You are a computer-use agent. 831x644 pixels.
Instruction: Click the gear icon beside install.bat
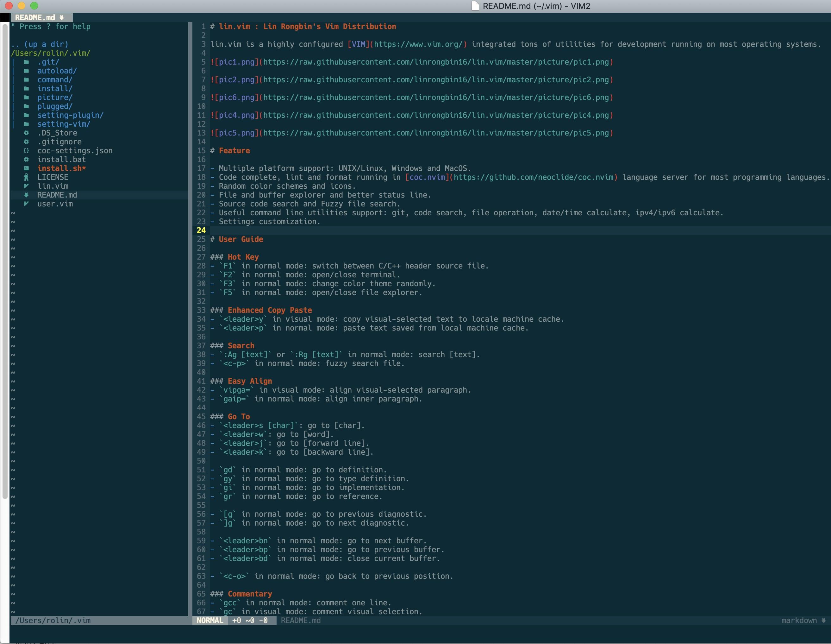coord(26,160)
